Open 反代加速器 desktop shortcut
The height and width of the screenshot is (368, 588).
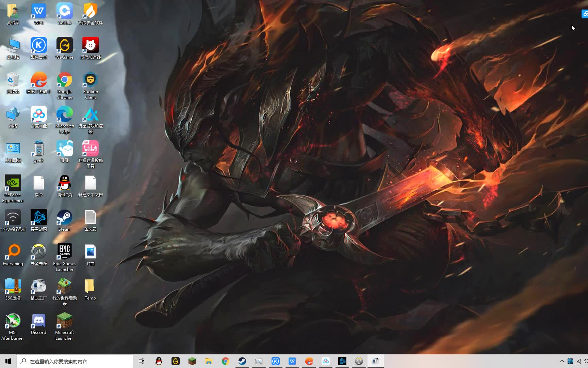(90, 48)
